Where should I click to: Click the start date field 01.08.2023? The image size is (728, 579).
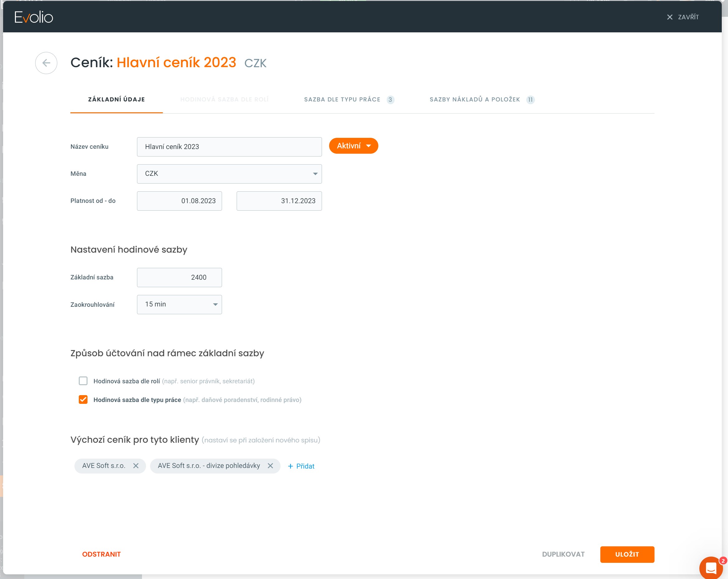[x=179, y=201]
